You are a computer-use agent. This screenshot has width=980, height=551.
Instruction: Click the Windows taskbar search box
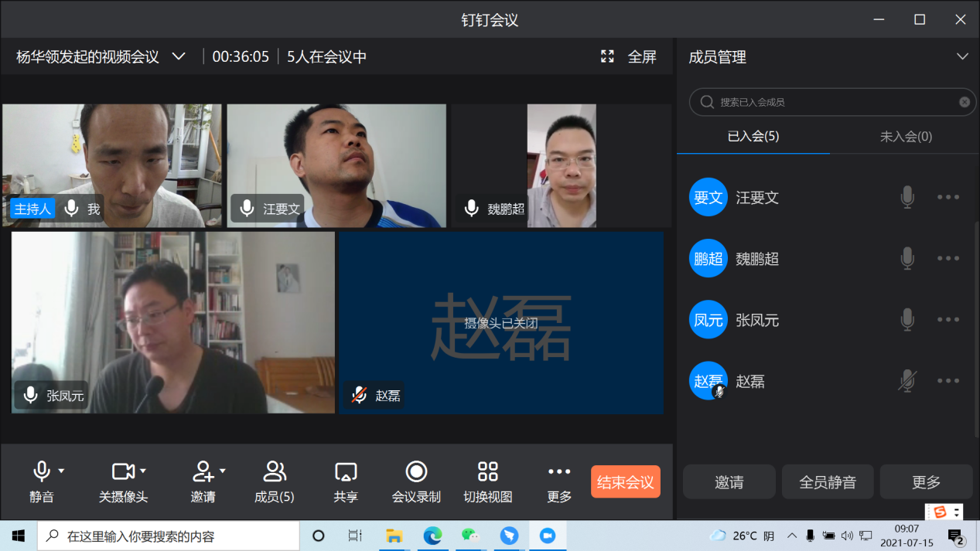(168, 536)
